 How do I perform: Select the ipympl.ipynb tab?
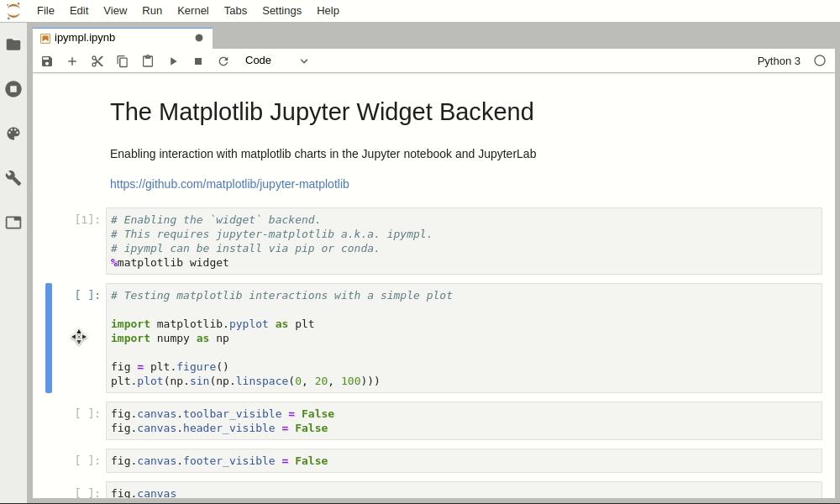tap(85, 38)
